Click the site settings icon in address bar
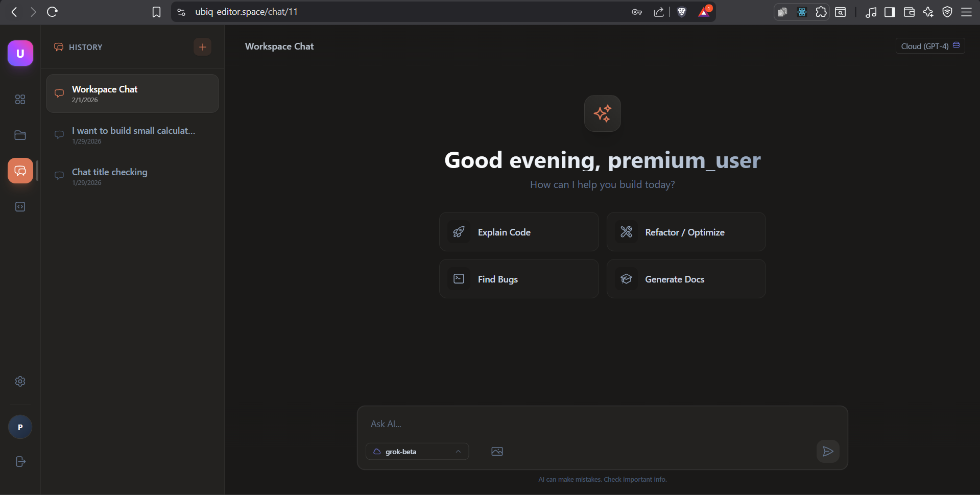Viewport: 980px width, 495px height. point(181,12)
